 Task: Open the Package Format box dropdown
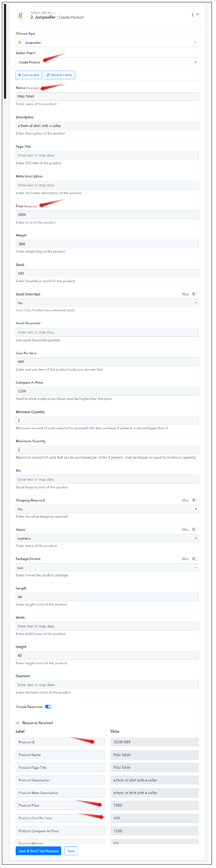107,568
